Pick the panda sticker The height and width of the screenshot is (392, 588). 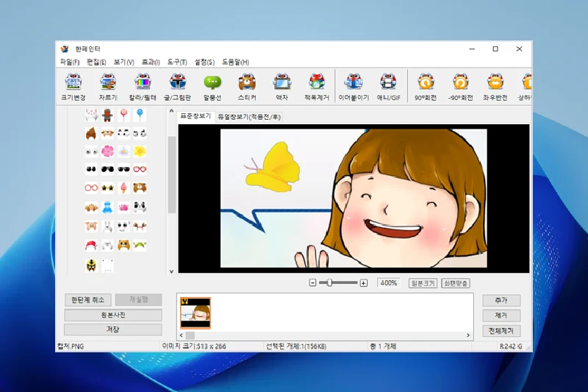click(x=140, y=207)
